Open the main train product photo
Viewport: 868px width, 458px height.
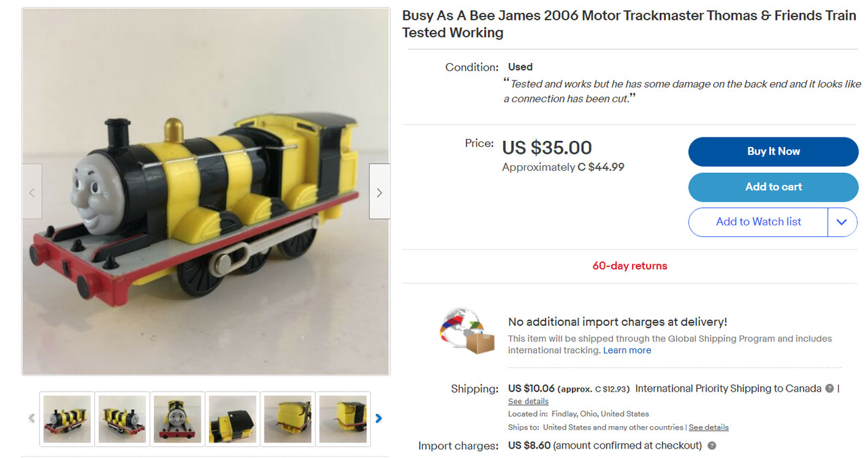click(206, 192)
